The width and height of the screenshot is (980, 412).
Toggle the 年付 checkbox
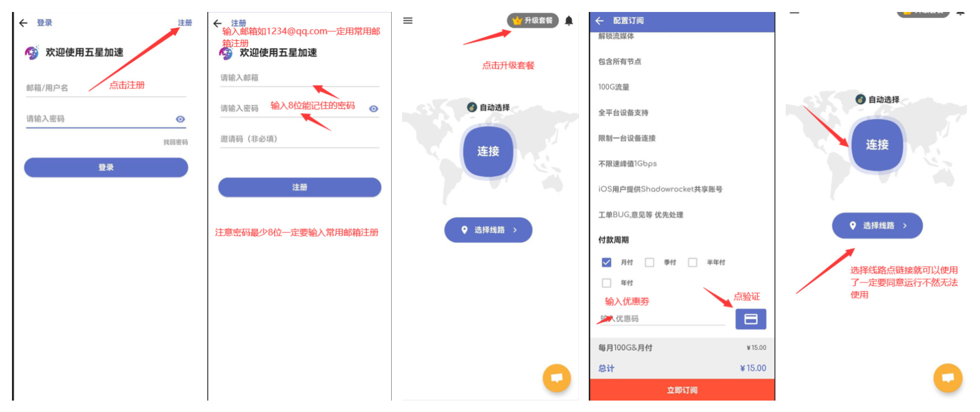pos(606,283)
